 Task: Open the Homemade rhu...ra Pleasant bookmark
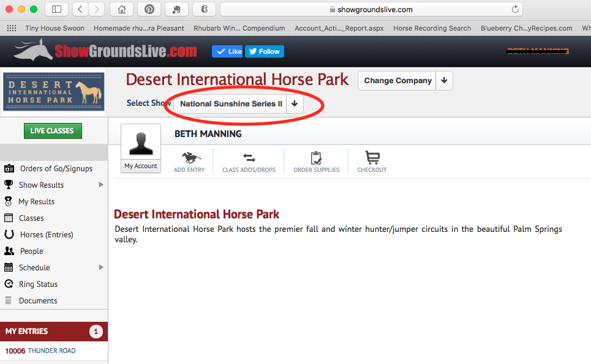(138, 28)
